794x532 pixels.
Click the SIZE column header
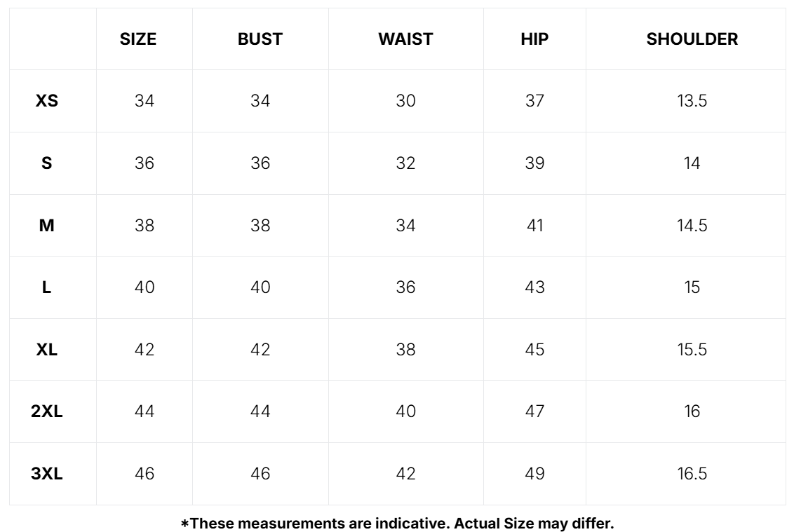(x=137, y=39)
